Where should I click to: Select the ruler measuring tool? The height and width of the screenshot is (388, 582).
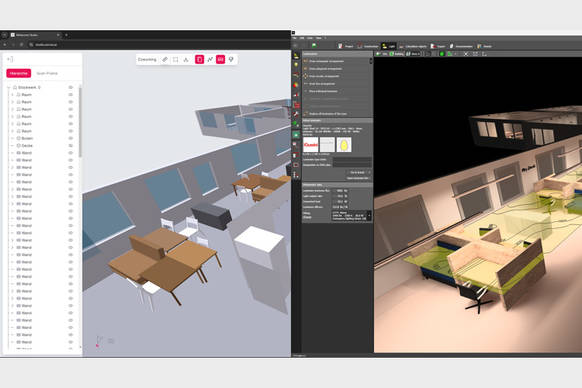pos(165,59)
